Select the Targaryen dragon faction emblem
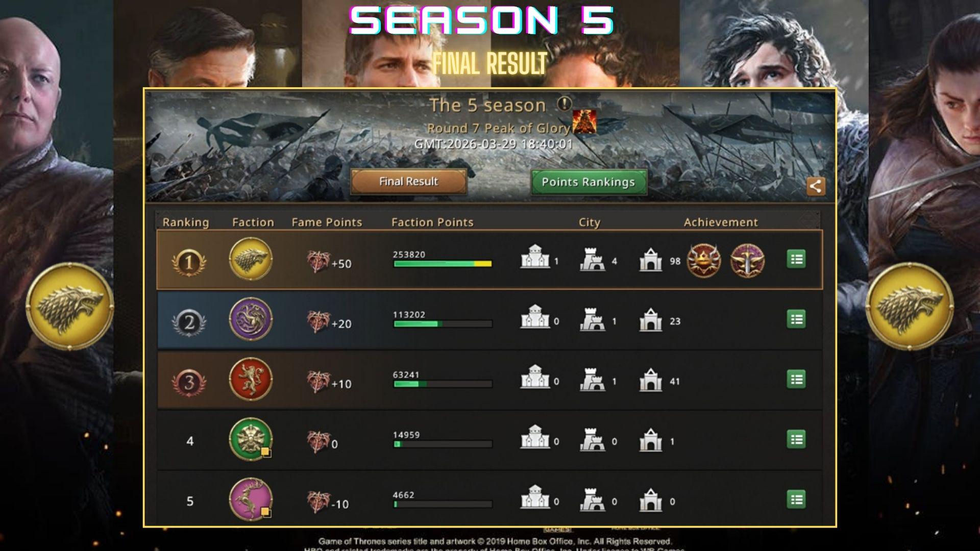This screenshot has width=980, height=551. (251, 319)
